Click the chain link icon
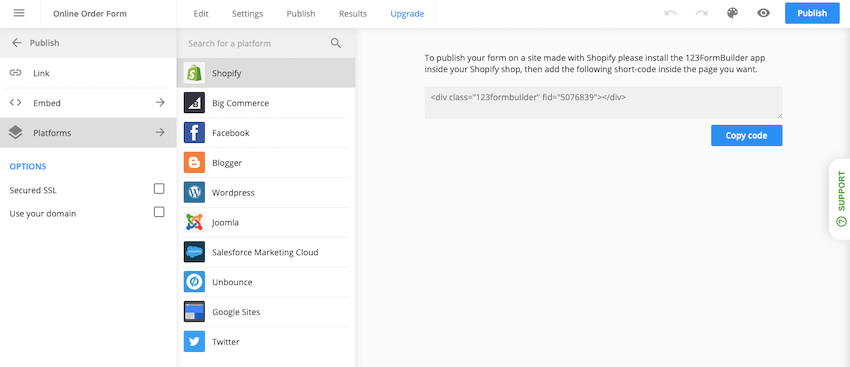The image size is (850, 367). point(16,73)
